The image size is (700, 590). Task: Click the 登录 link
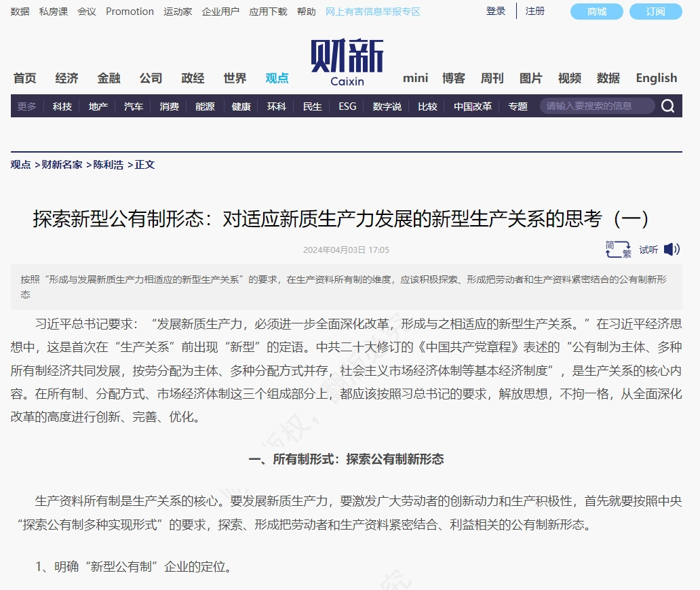495,11
